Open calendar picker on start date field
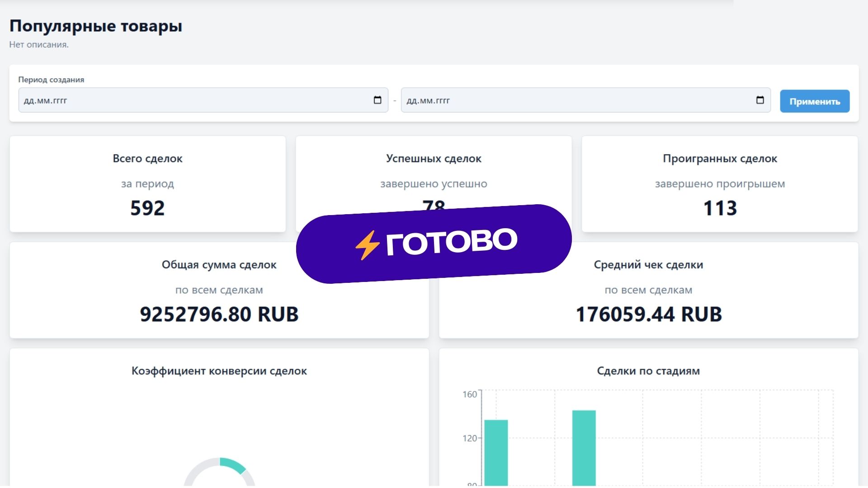 click(x=377, y=100)
